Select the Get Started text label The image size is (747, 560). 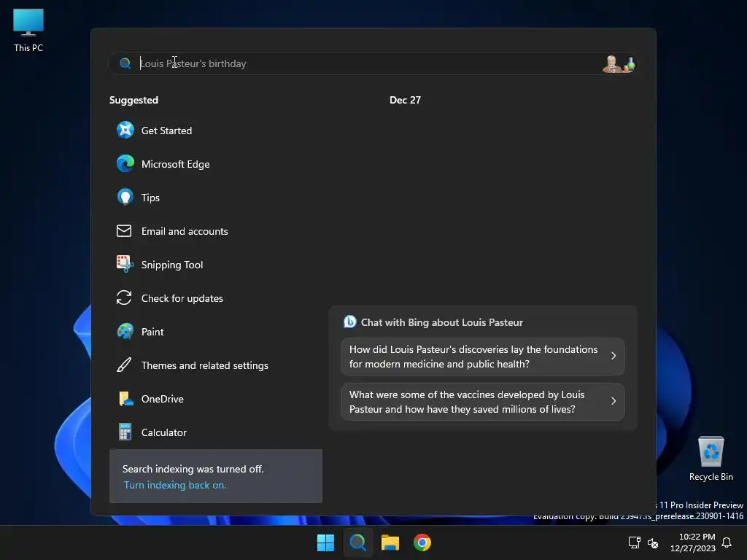point(166,131)
